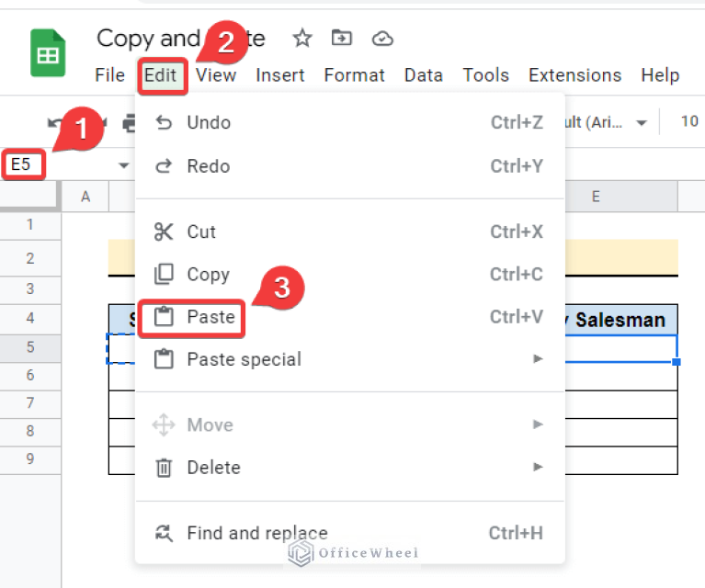Expand the Paste special submenu

[350, 359]
